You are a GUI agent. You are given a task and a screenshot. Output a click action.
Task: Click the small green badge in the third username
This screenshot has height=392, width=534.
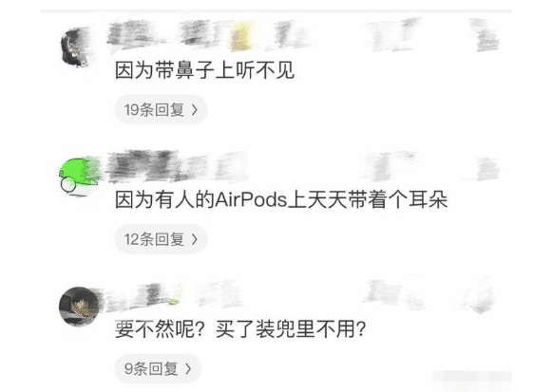[x=173, y=301]
